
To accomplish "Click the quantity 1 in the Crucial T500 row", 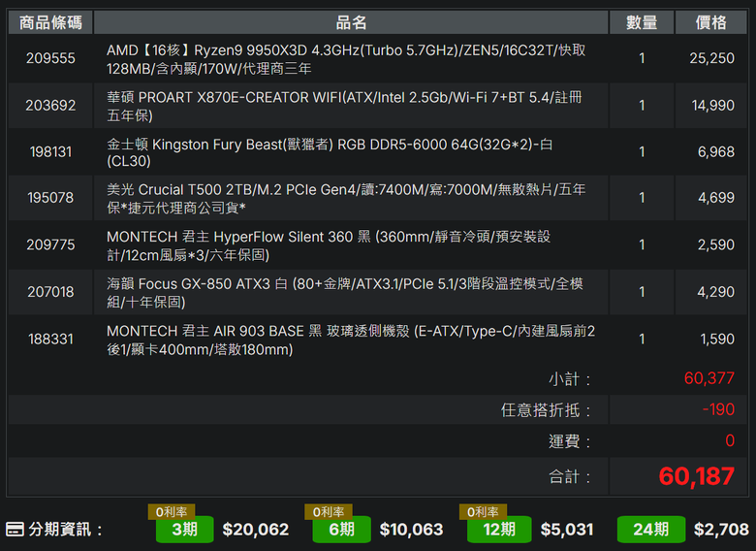I will click(642, 198).
